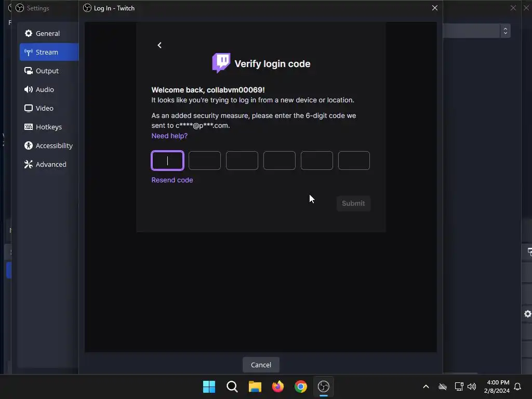The width and height of the screenshot is (532, 399).
Task: Open Accessibility settings
Action: (x=49, y=145)
